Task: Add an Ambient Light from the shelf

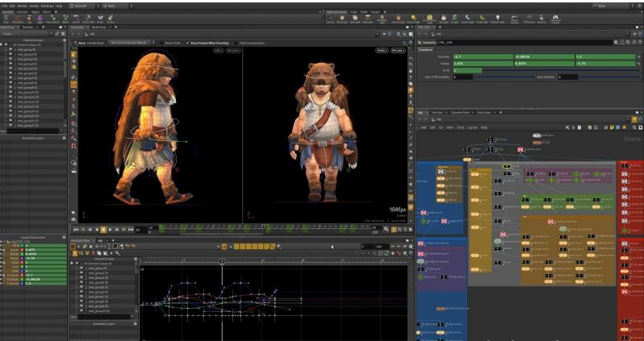Action: 497,19
